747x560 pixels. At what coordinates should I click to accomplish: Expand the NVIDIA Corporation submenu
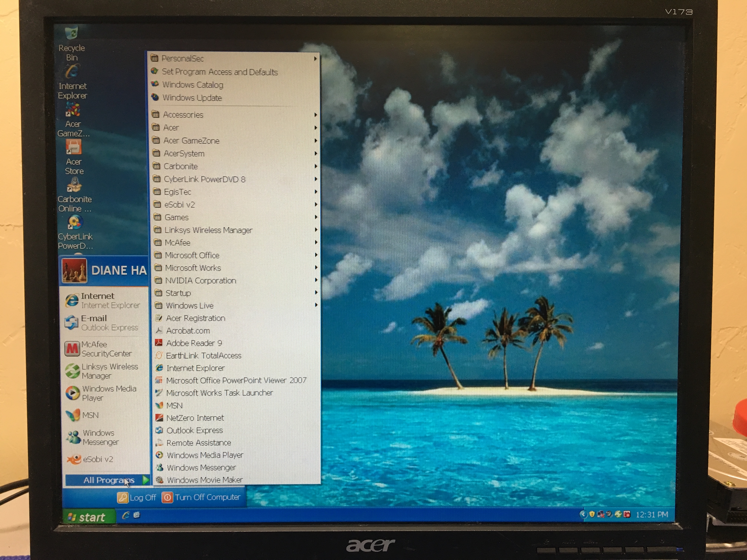point(236,280)
